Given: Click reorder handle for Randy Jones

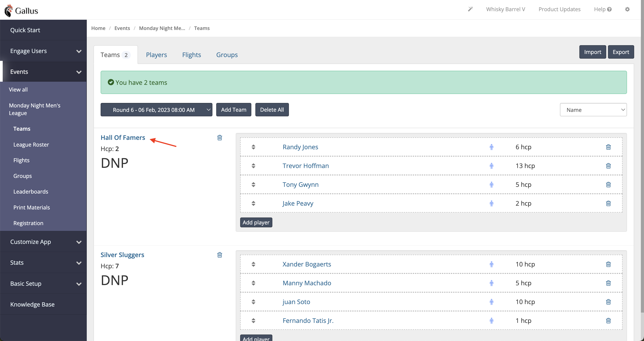Looking at the screenshot, I should [x=253, y=147].
